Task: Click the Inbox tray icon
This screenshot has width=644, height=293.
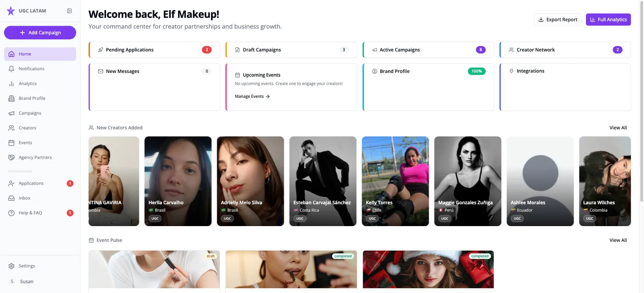Action: [11, 198]
